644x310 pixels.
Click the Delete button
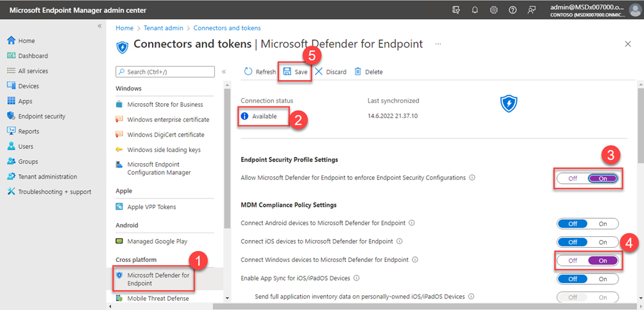[369, 72]
